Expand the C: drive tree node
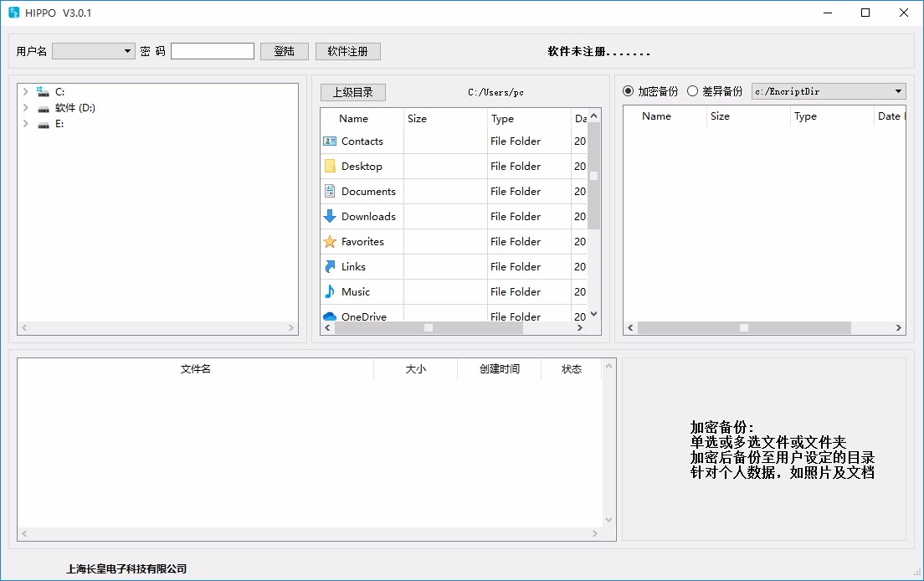924x581 pixels. coord(25,92)
